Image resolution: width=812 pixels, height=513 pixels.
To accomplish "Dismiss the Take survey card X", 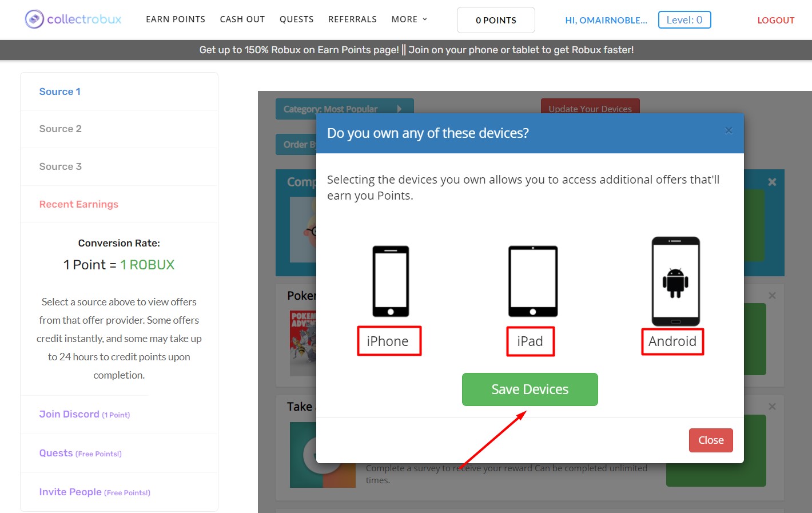I will [772, 407].
